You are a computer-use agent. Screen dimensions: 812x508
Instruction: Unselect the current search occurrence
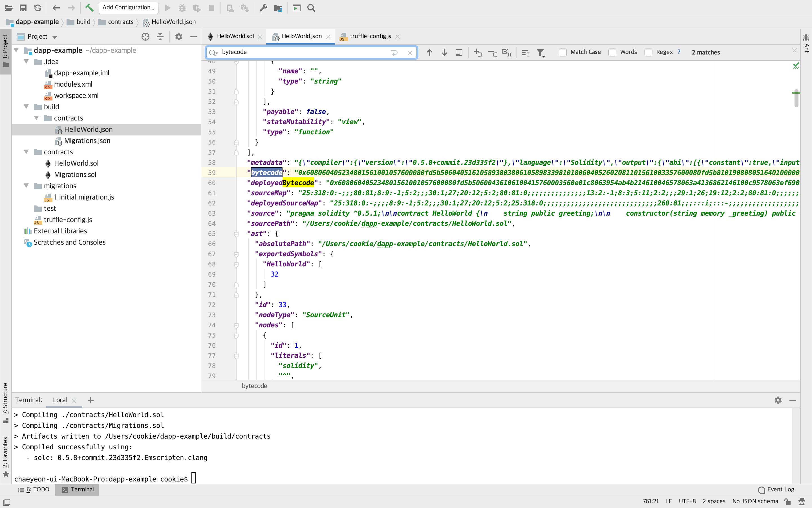pyautogui.click(x=493, y=53)
